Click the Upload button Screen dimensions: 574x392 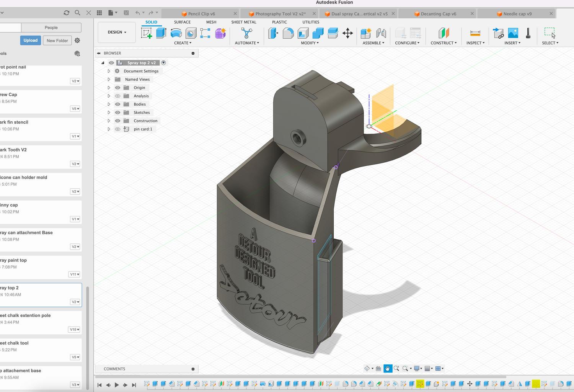(30, 41)
